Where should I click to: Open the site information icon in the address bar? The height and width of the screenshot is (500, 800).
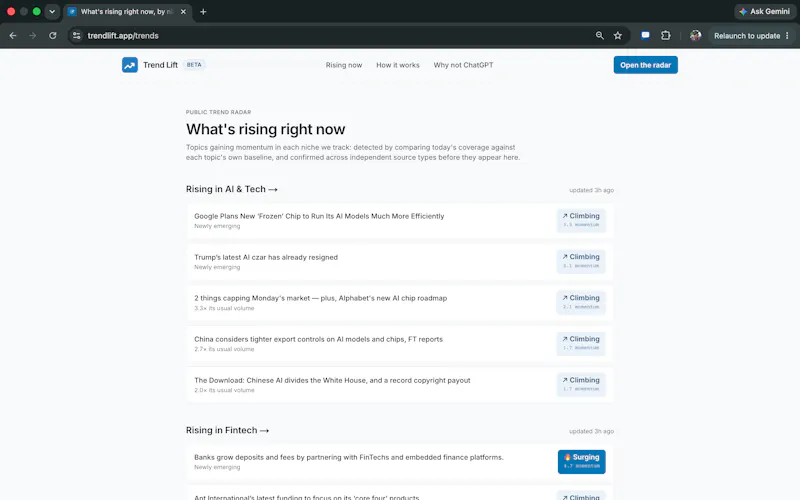coord(77,36)
